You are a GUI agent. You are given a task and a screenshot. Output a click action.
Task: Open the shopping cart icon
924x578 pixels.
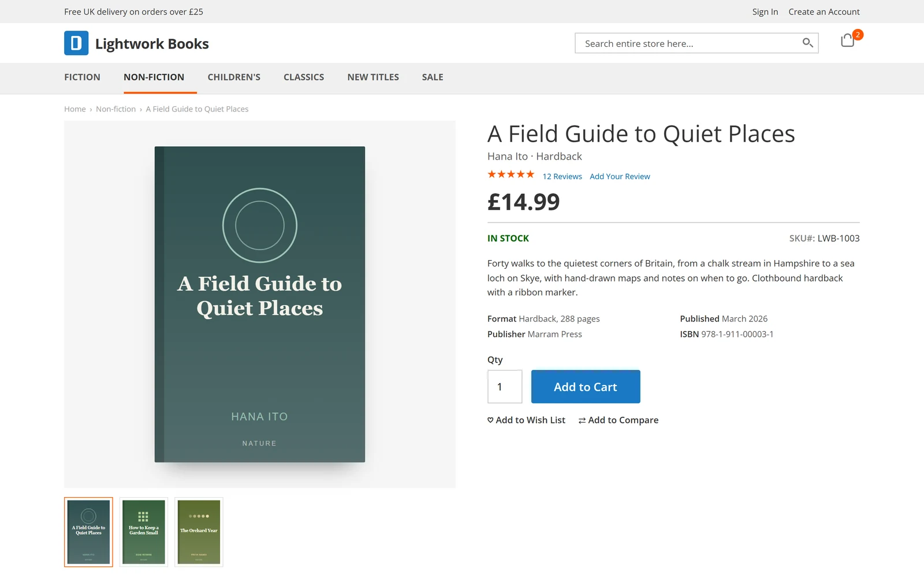[x=848, y=40]
